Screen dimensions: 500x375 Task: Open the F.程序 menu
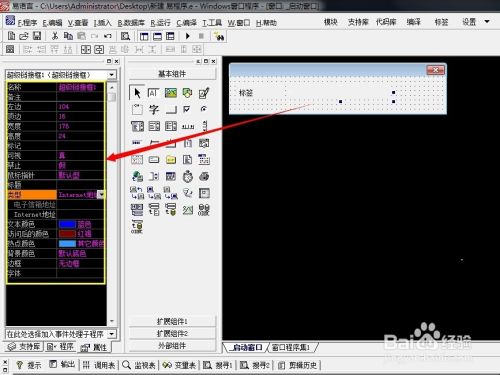[27, 23]
